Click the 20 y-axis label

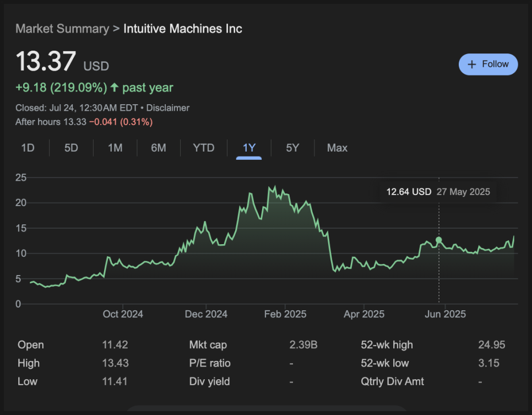tap(21, 203)
